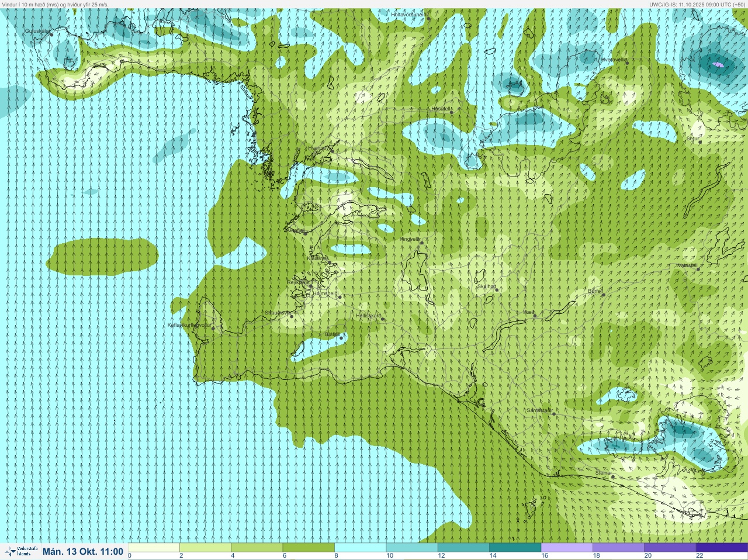748x560 pixels.
Task: Select the 16-18 m/s lavender legend swatch
Action: coord(567,548)
